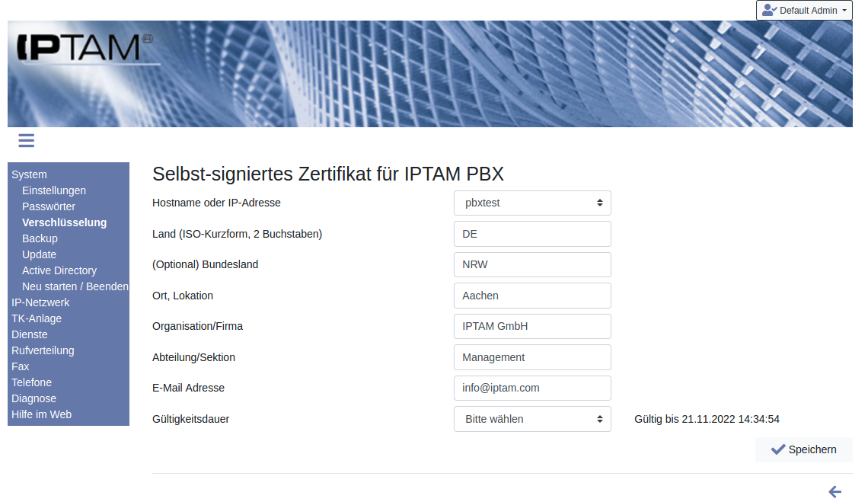Open the Hilfe im Web link
Screen dimensions: 868x502
tap(41, 414)
